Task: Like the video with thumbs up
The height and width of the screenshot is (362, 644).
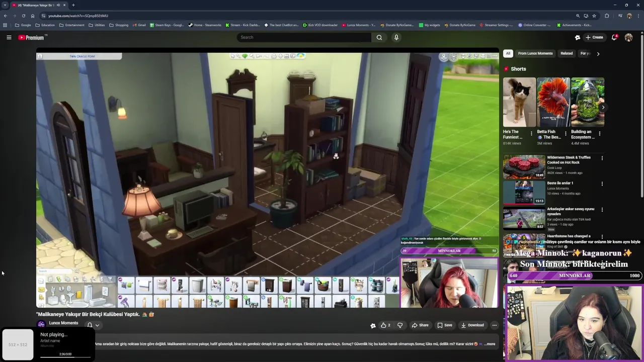Action: click(385, 325)
